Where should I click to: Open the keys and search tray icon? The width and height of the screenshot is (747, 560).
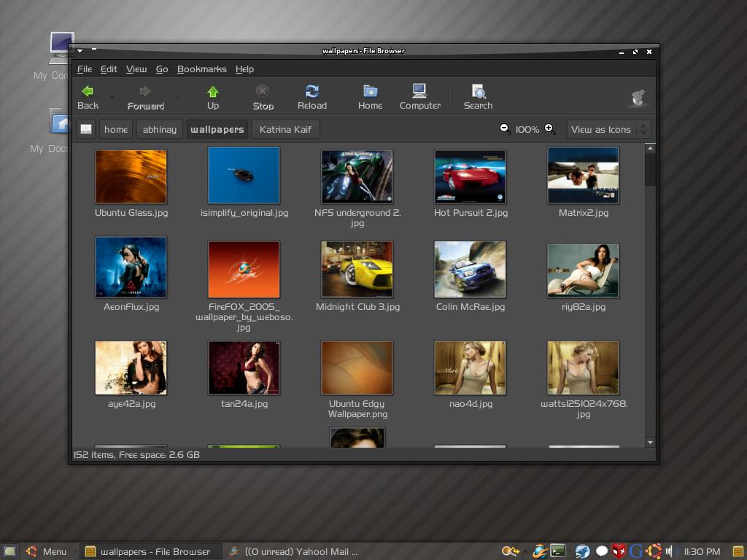point(510,551)
